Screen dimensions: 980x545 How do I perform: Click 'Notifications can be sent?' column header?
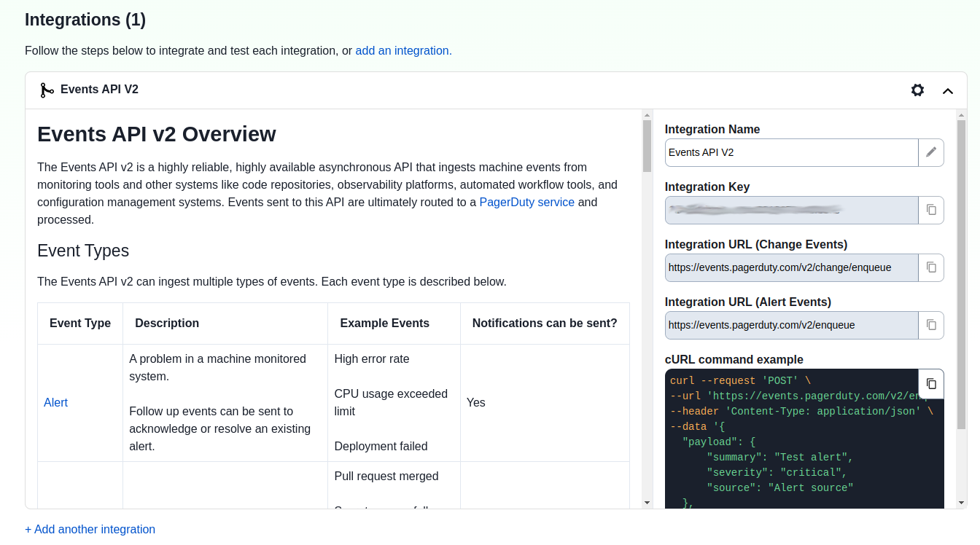545,324
